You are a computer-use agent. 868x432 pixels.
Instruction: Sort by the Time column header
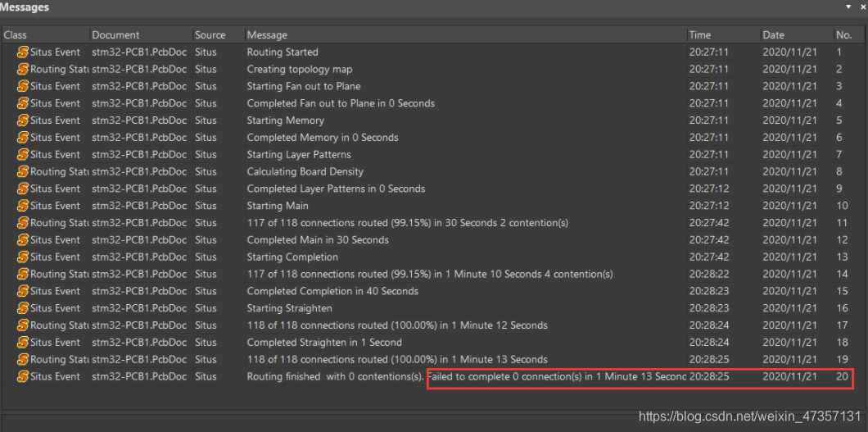pos(724,35)
